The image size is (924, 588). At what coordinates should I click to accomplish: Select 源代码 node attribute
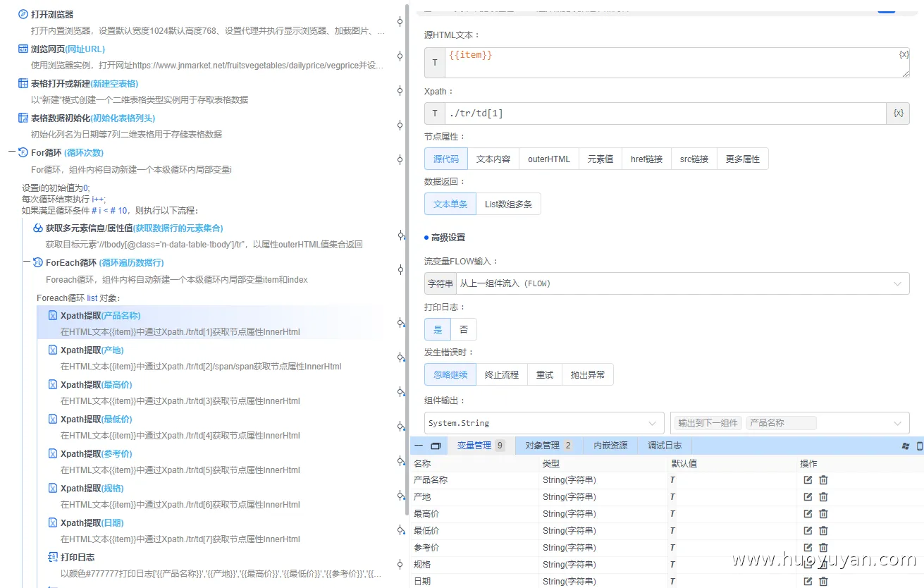pos(445,159)
